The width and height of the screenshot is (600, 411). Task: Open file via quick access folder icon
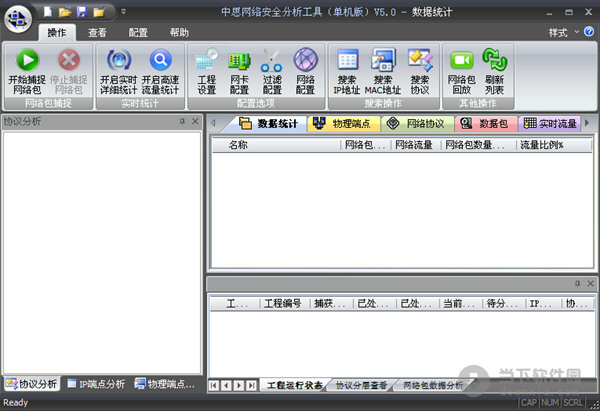coord(65,12)
